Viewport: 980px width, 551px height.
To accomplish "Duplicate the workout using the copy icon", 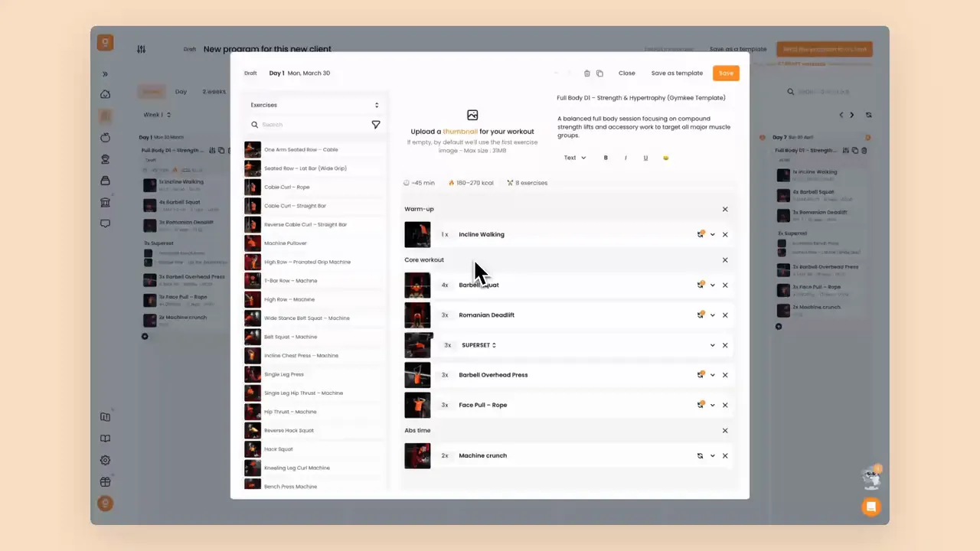I will 599,73.
